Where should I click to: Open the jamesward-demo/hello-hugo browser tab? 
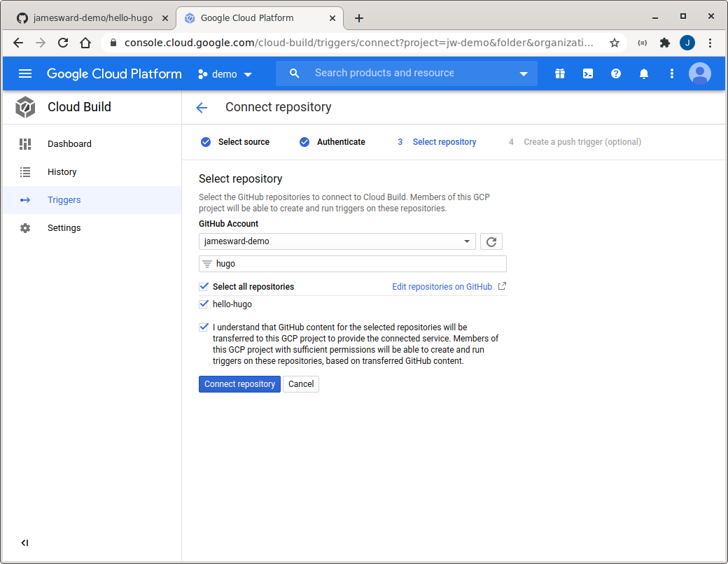pos(92,18)
